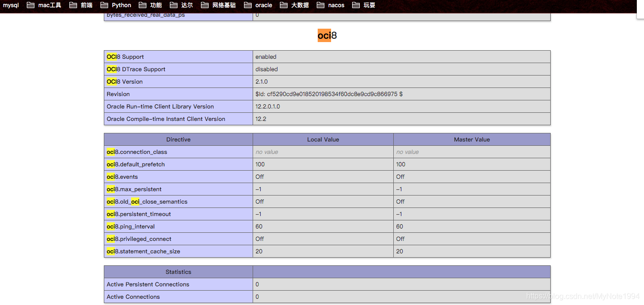The height and width of the screenshot is (305, 644).
Task: Select the OCI8 DTrace Support label
Action: coord(136,69)
